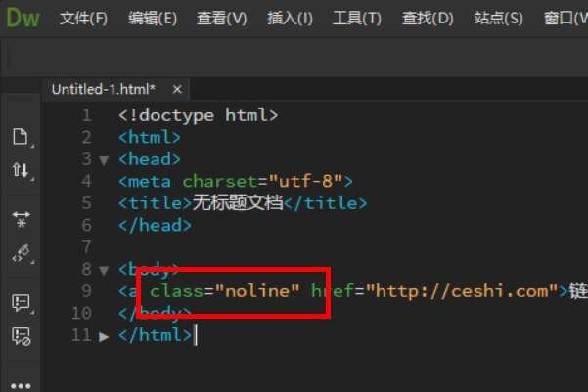Open the toolbar more options ellipsis
The height and width of the screenshot is (392, 588).
click(21, 385)
